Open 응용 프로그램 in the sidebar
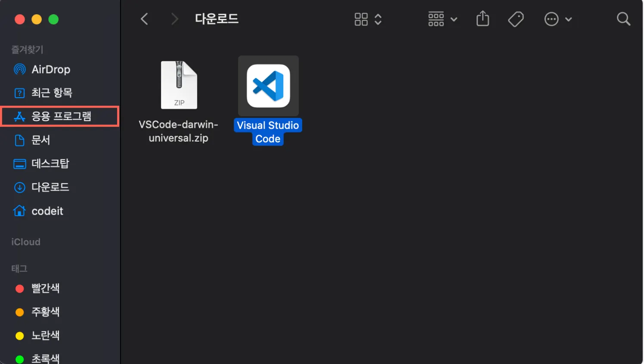 60,116
